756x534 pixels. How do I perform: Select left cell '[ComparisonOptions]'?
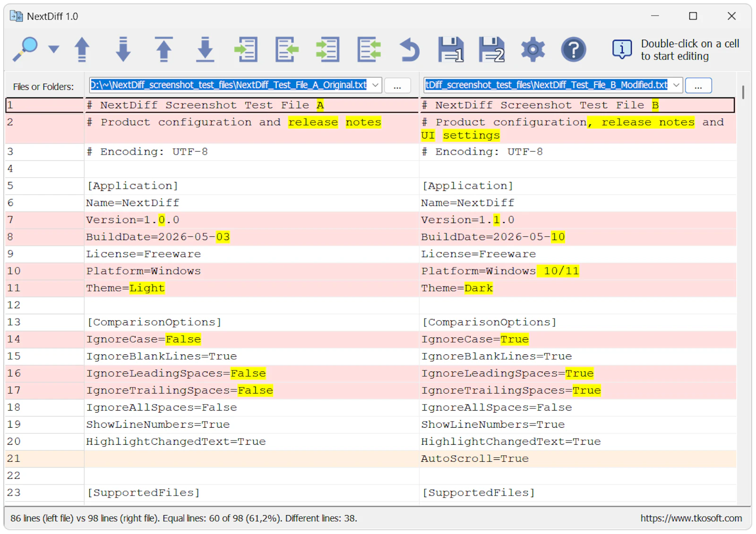[x=252, y=322]
